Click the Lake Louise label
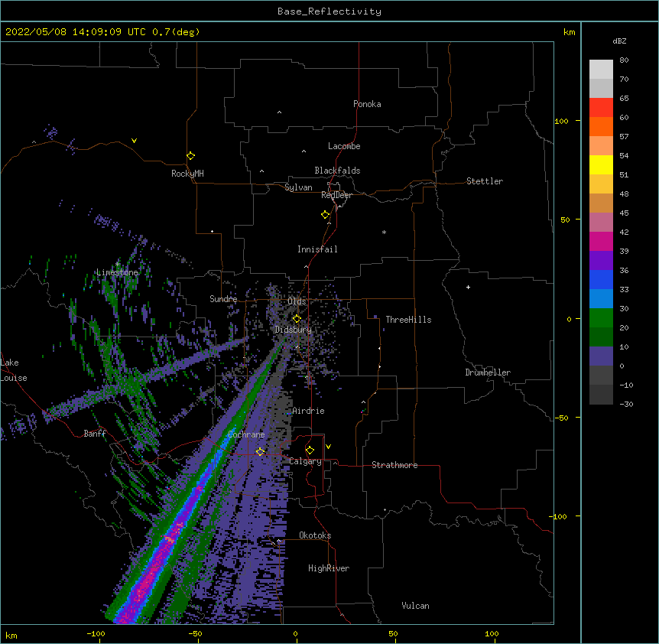This screenshot has height=644, width=659. (14, 370)
